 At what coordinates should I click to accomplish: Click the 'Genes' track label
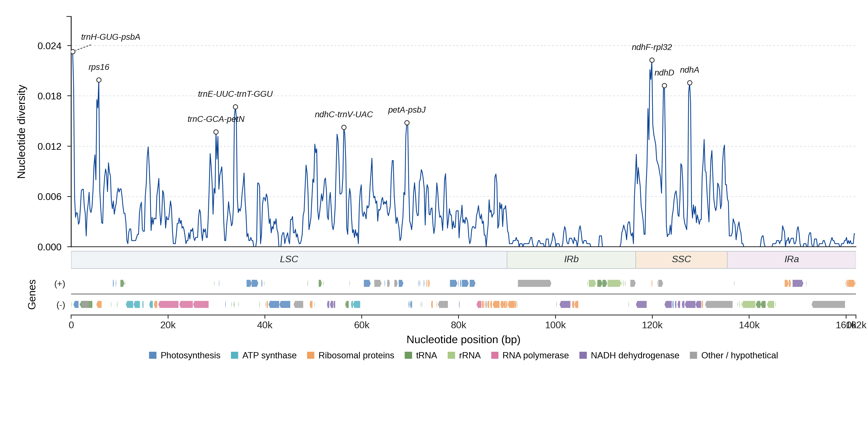(32, 294)
